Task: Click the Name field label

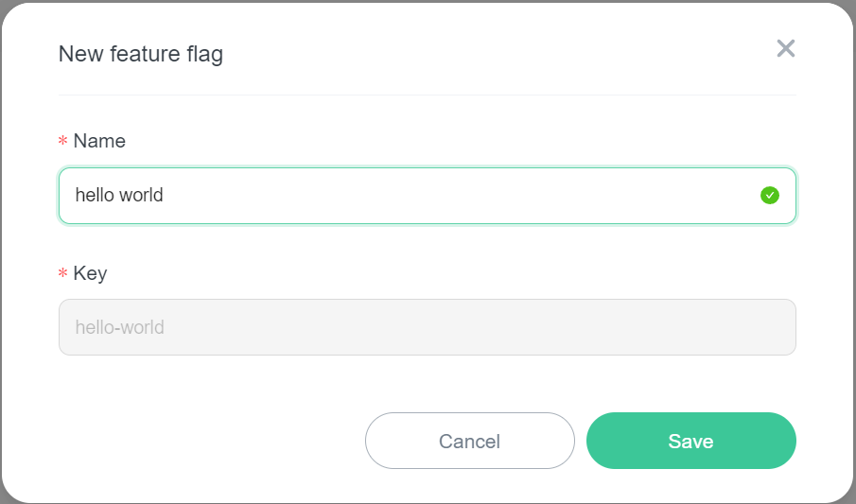Action: tap(99, 141)
